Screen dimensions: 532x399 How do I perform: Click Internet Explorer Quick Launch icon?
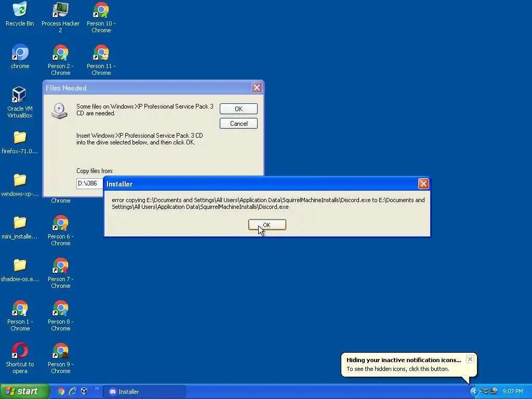(x=73, y=392)
